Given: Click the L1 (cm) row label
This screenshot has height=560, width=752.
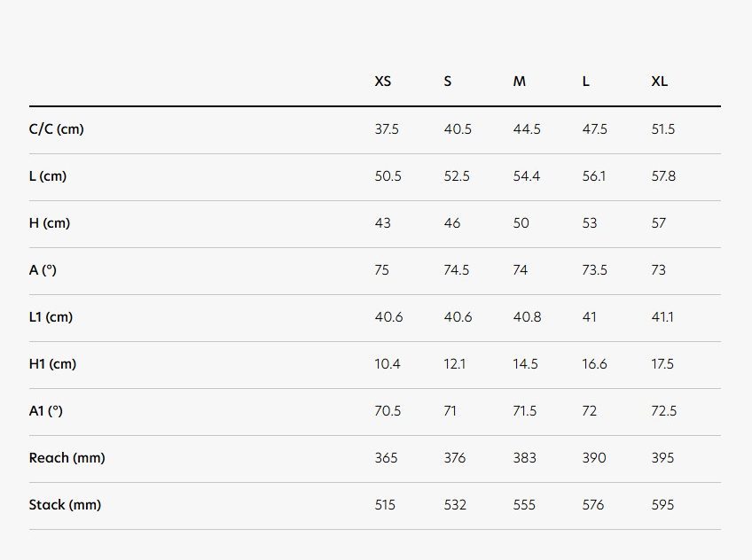Looking at the screenshot, I should [x=51, y=316].
